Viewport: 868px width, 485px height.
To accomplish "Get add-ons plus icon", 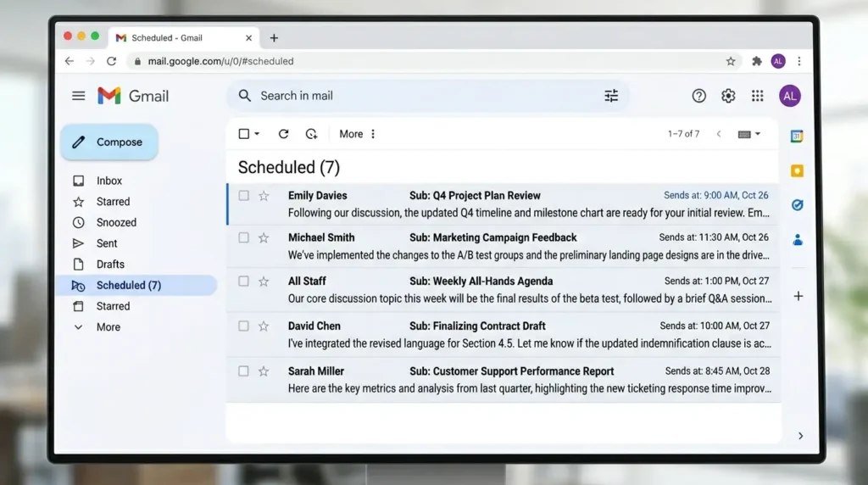I will coord(798,296).
